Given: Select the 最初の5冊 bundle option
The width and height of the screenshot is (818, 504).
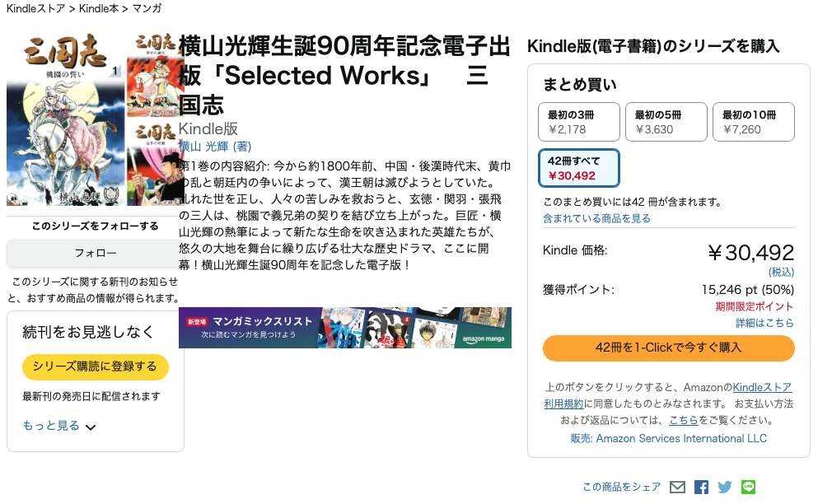Looking at the screenshot, I should (x=666, y=122).
